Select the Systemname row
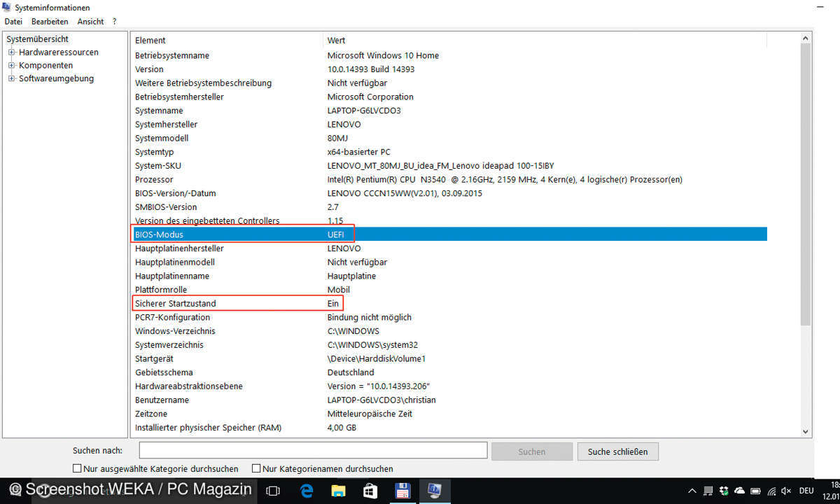Screen dimensions: 840x504 pyautogui.click(x=449, y=111)
